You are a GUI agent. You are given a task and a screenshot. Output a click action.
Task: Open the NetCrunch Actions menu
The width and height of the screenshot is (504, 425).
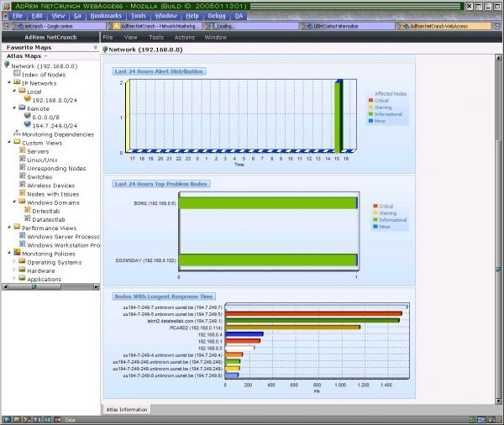point(185,37)
